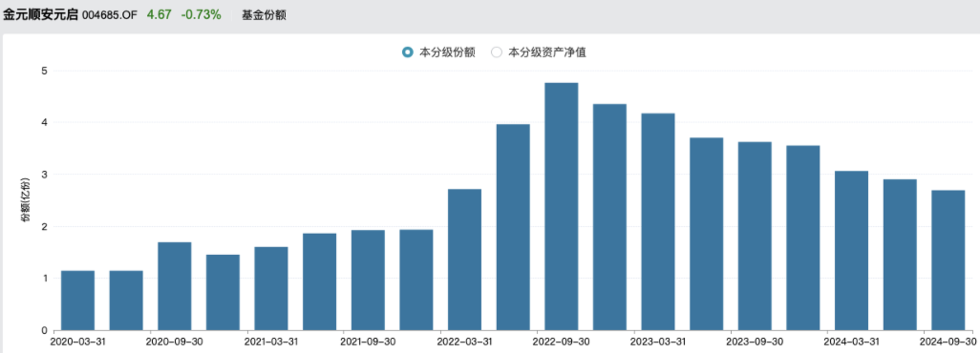Click the x-axis label 2020-09-30
The width and height of the screenshot is (980, 353).
[174, 342]
